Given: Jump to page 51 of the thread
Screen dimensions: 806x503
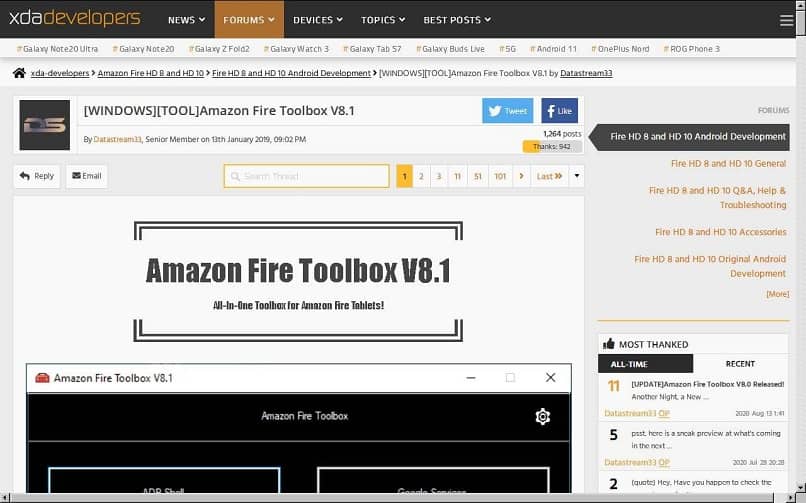Looking at the screenshot, I should [478, 176].
